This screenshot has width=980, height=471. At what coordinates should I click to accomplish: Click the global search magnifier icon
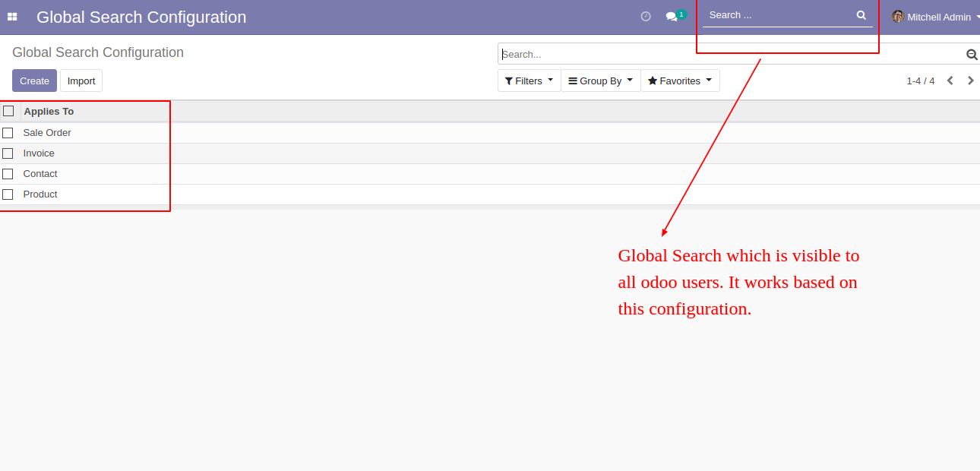pos(861,15)
